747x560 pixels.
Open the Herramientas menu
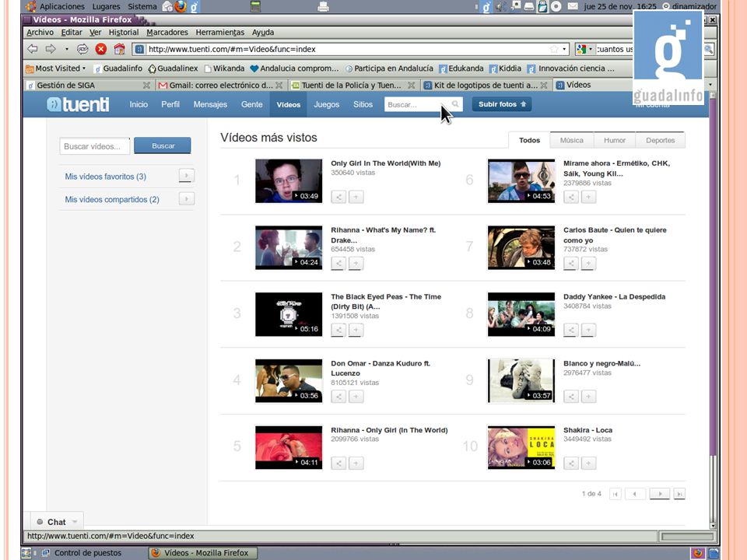point(219,33)
